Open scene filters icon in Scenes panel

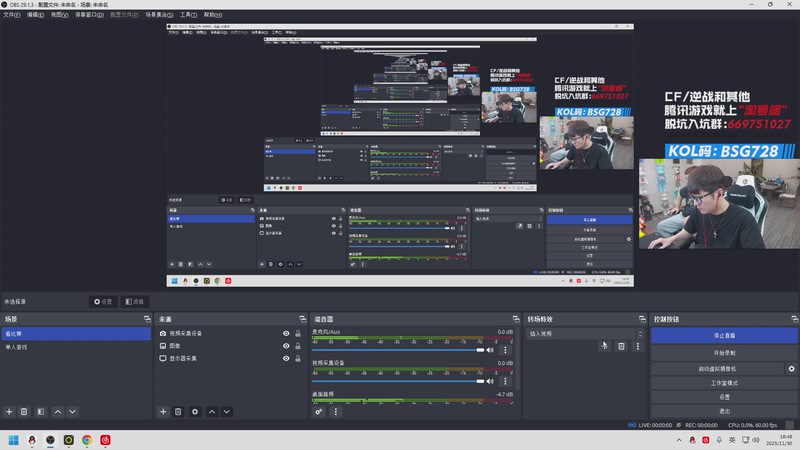click(41, 412)
